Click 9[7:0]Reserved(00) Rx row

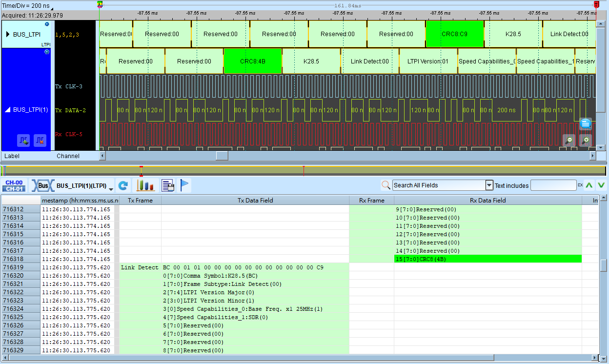[487, 209]
